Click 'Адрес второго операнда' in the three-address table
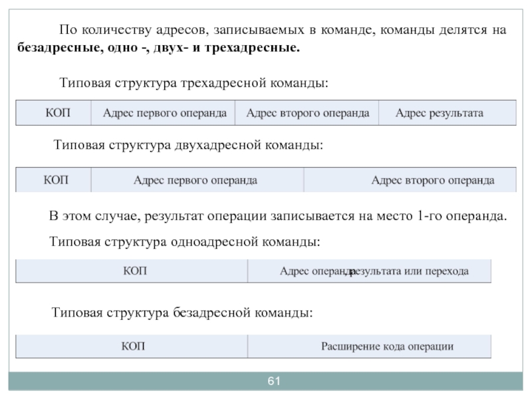 307,114
